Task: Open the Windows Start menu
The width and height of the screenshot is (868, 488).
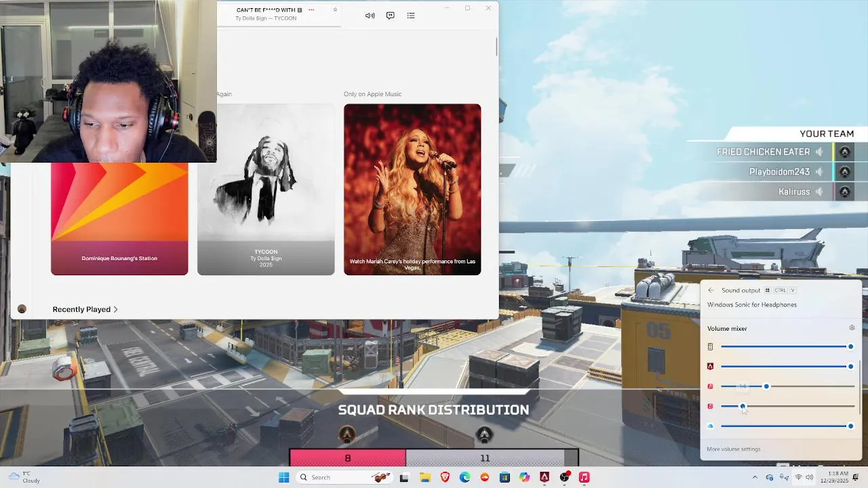Action: [x=283, y=477]
